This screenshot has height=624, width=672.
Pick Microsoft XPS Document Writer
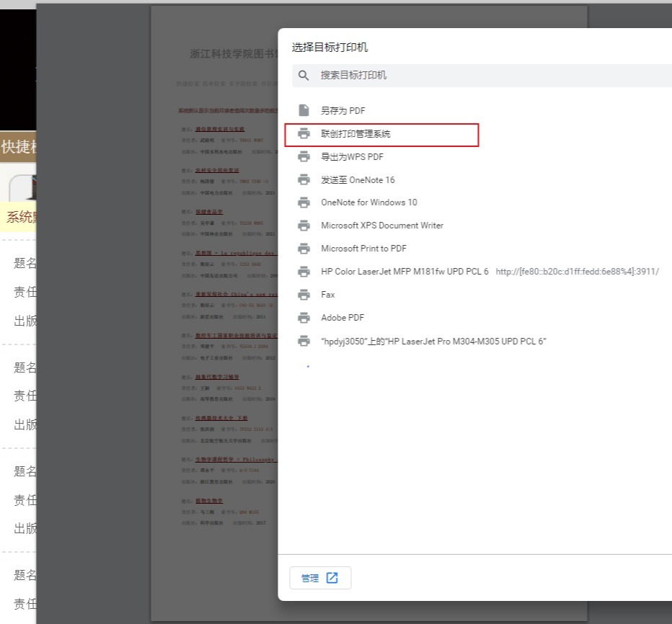point(381,226)
